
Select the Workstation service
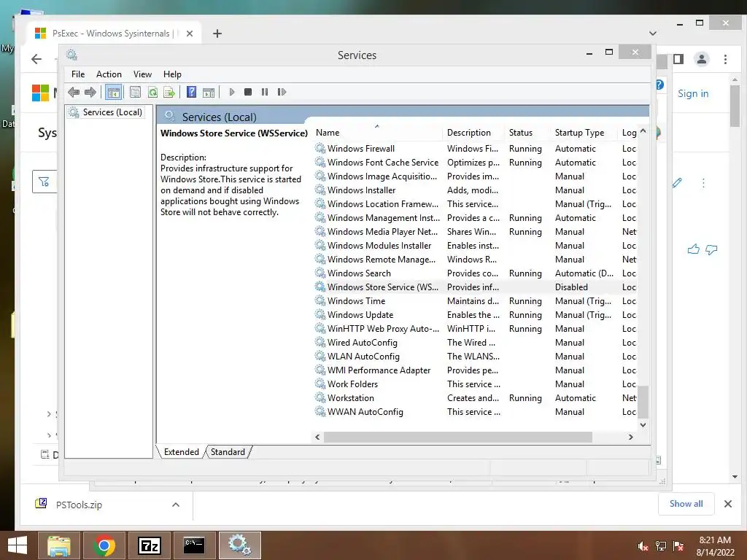[475, 397]
